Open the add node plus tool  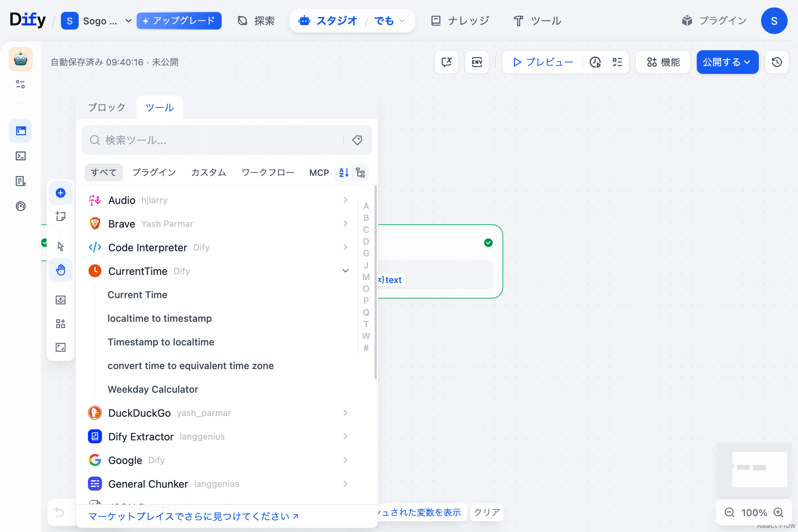click(61, 193)
